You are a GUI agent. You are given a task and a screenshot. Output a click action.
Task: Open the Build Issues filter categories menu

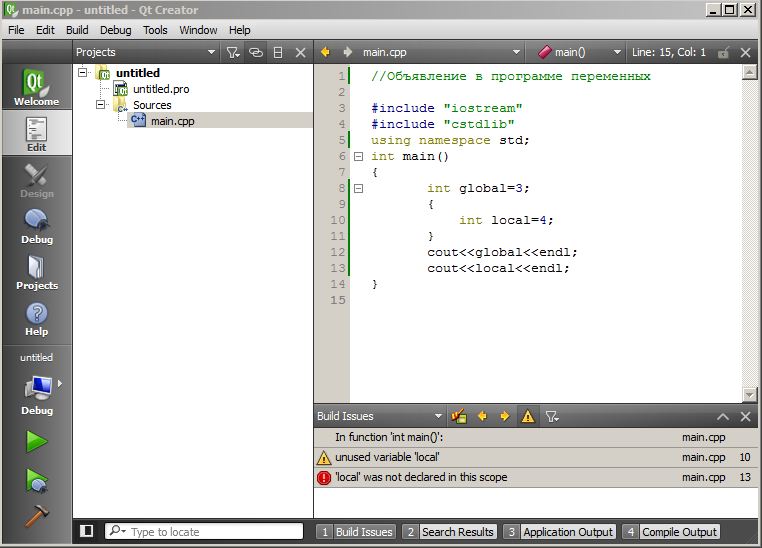pyautogui.click(x=552, y=416)
